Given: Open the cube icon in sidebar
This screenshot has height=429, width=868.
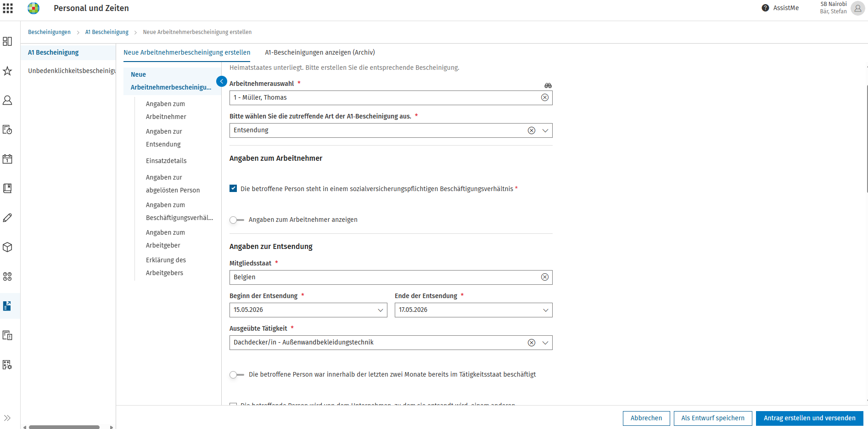Looking at the screenshot, I should click(7, 247).
